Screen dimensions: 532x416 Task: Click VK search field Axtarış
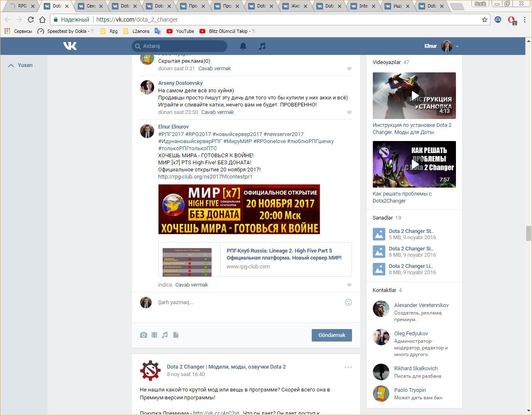coord(180,46)
